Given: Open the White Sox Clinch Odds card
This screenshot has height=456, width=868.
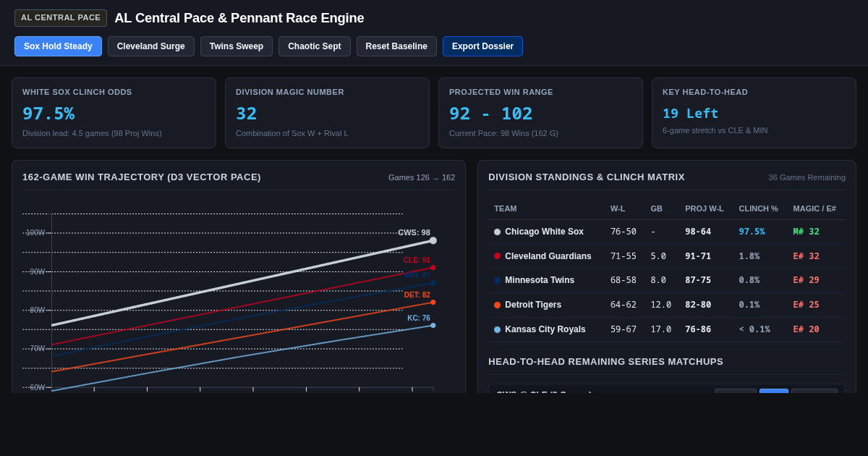Looking at the screenshot, I should coord(114,113).
